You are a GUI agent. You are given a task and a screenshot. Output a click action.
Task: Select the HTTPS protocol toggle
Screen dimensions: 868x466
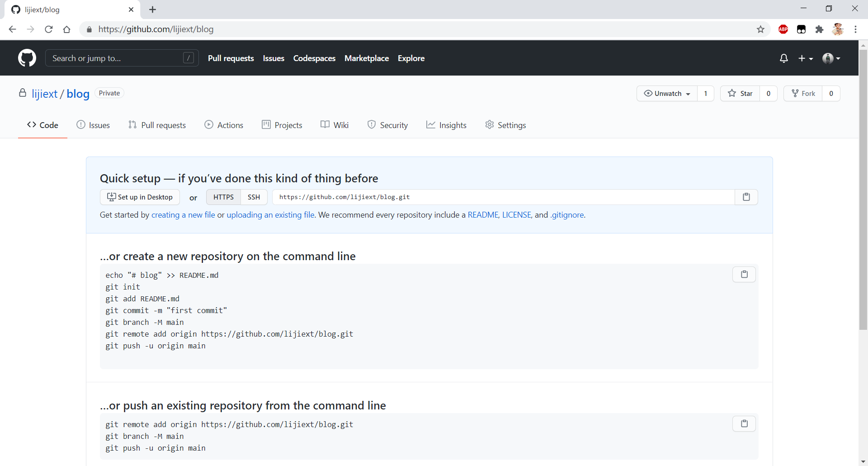click(x=223, y=197)
